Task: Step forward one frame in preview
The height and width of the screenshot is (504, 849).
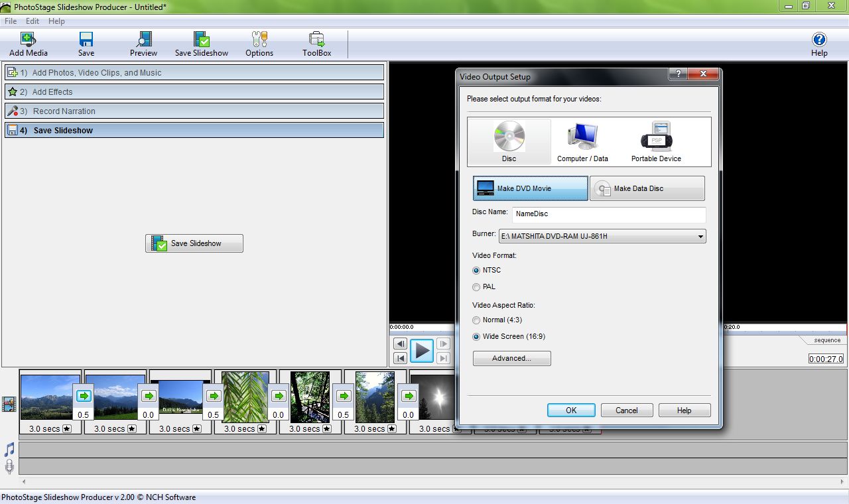Action: click(x=443, y=344)
